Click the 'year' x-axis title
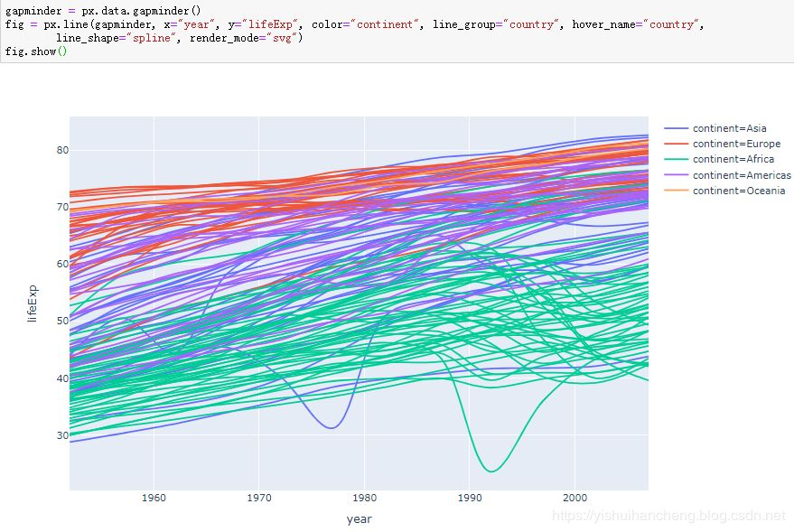Image resolution: width=794 pixels, height=532 pixels. pyautogui.click(x=360, y=518)
